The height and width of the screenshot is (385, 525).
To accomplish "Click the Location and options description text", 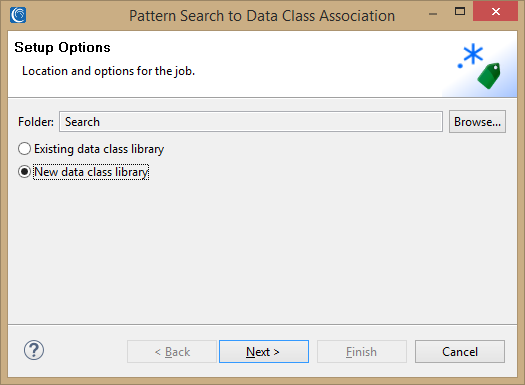I will (108, 71).
